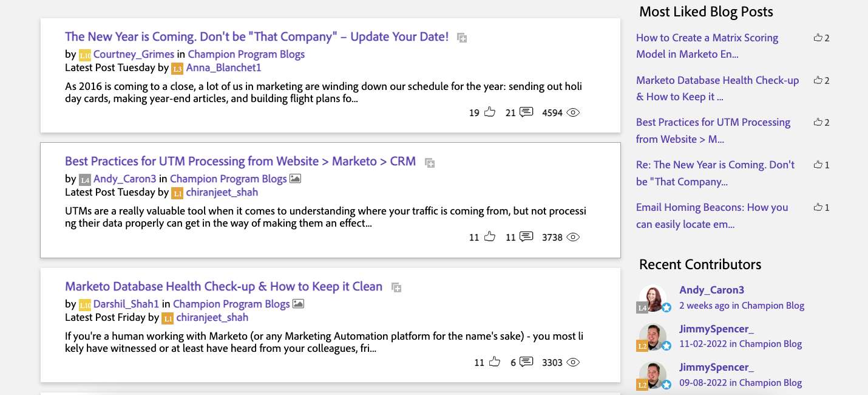Open "Email Homing Beacons" from Most Liked Blog Posts
This screenshot has width=868, height=395.
pyautogui.click(x=711, y=216)
